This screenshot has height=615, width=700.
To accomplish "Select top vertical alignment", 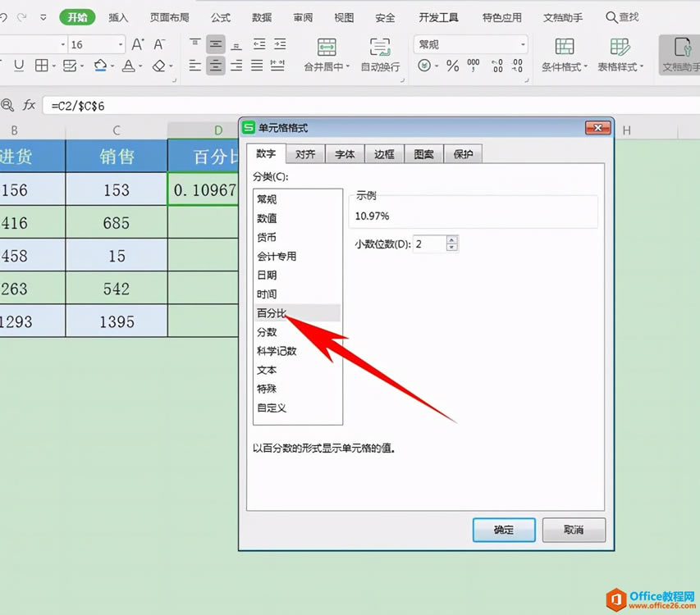I will coord(195,43).
